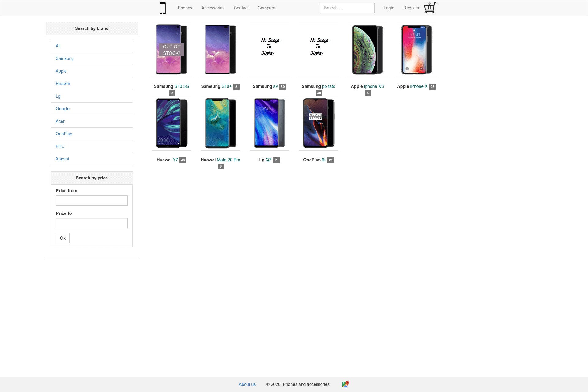Click the stock badge 60 beside Samsung s9
588x392 pixels.
point(283,87)
